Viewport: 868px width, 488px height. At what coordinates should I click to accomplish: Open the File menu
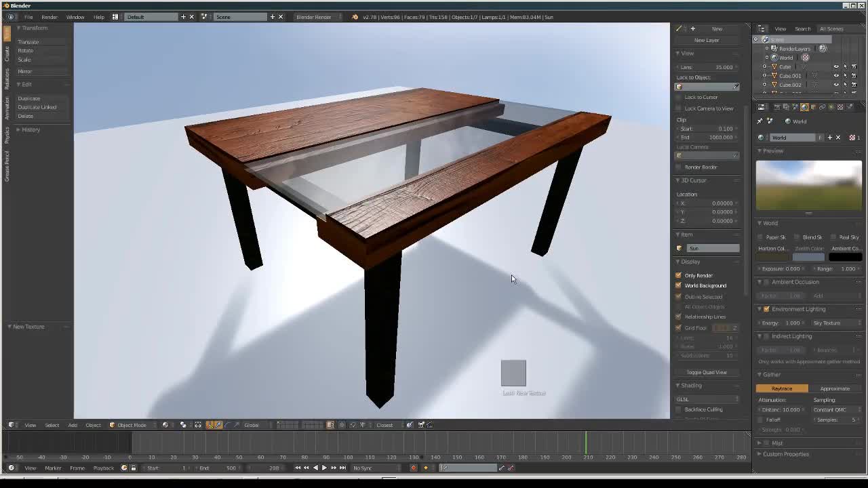point(28,17)
